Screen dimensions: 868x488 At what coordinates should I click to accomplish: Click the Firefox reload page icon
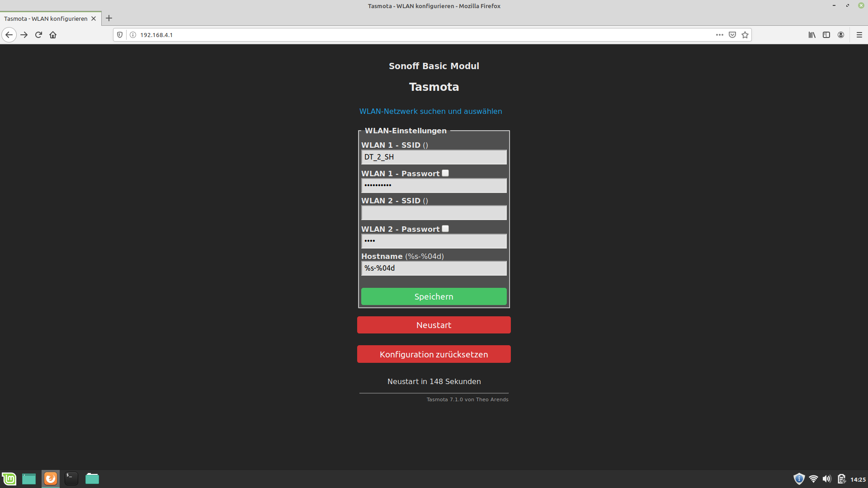pyautogui.click(x=38, y=35)
